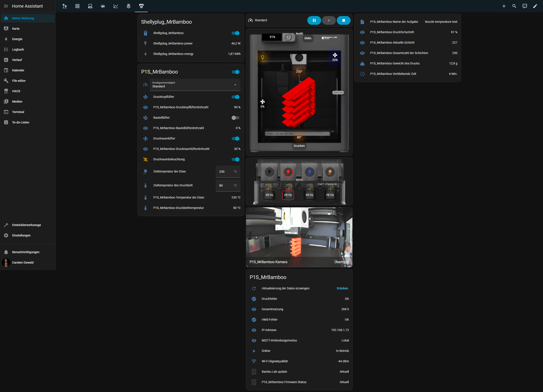Viewport: 543px width, 392px height.
Task: Click the chamber light bulb icon
Action: (262, 57)
